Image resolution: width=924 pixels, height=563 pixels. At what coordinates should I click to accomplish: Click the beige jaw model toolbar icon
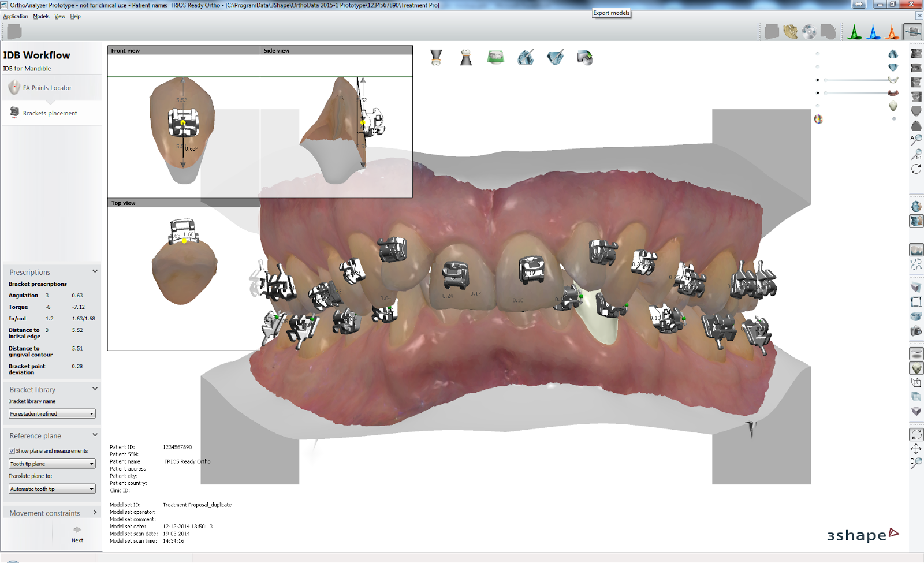(x=790, y=32)
